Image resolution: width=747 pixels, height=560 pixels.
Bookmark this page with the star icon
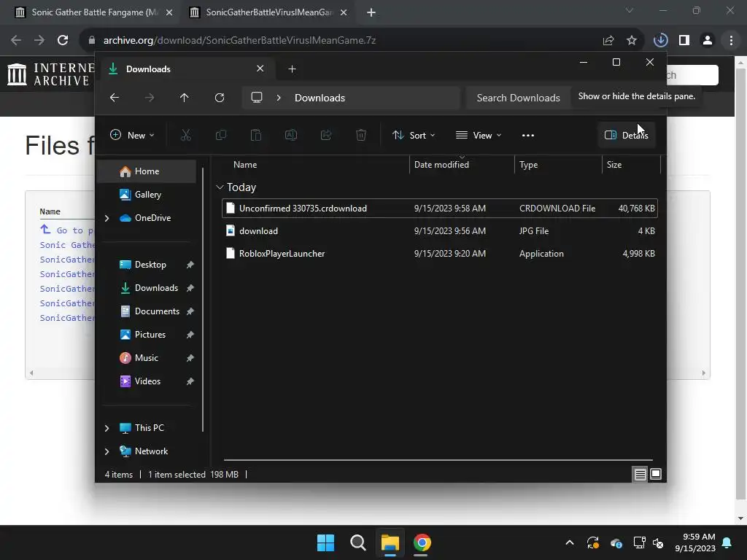pos(632,41)
